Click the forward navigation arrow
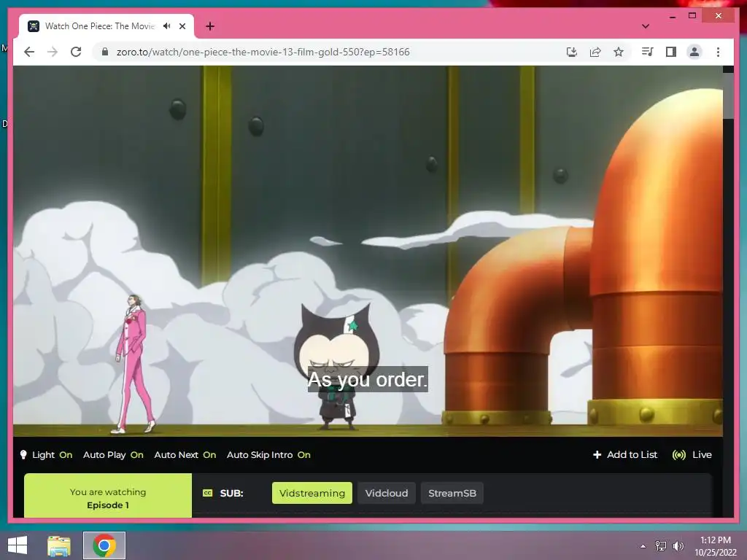The height and width of the screenshot is (560, 747). coord(53,52)
